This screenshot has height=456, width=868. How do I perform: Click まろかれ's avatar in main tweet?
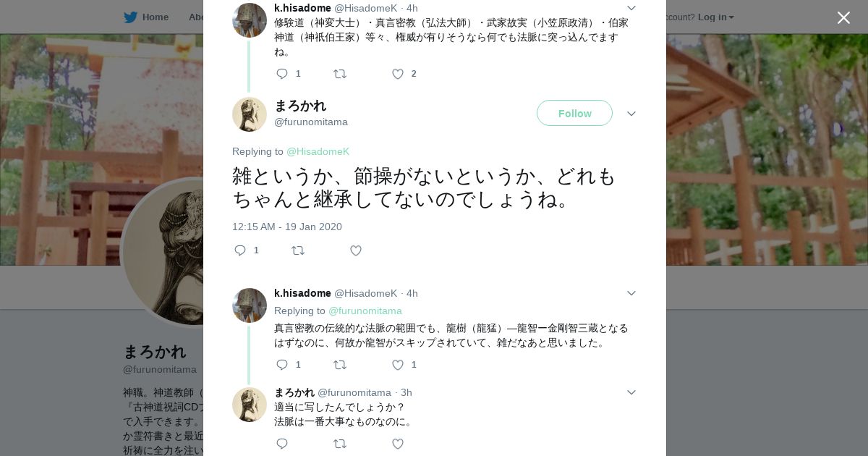tap(250, 114)
